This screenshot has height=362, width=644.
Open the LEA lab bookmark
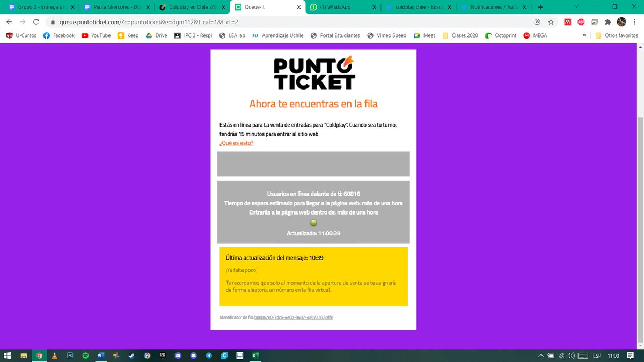232,35
